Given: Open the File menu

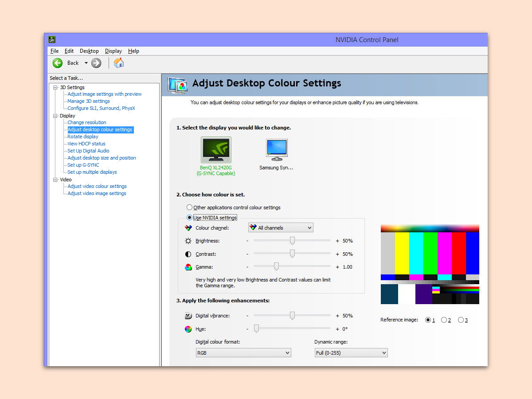Looking at the screenshot, I should click(x=55, y=51).
